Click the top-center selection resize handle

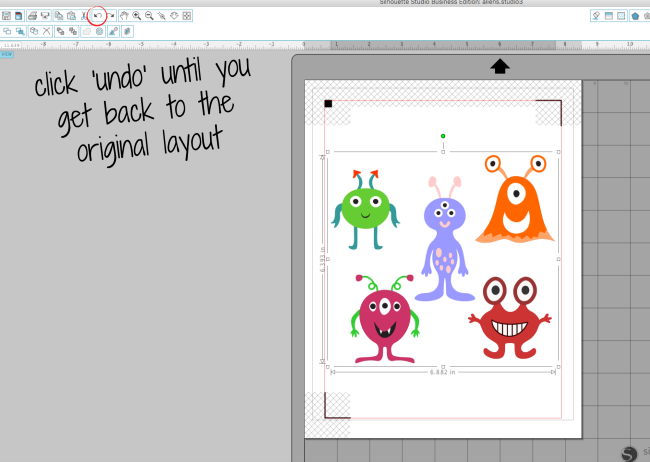point(443,152)
